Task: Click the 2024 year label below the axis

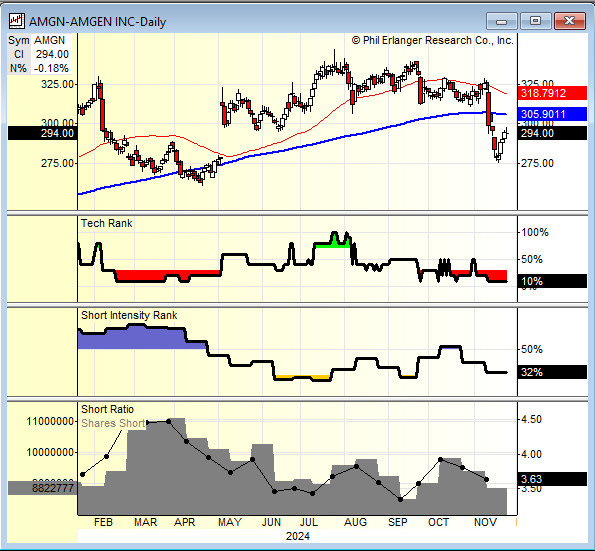Action: pyautogui.click(x=298, y=537)
